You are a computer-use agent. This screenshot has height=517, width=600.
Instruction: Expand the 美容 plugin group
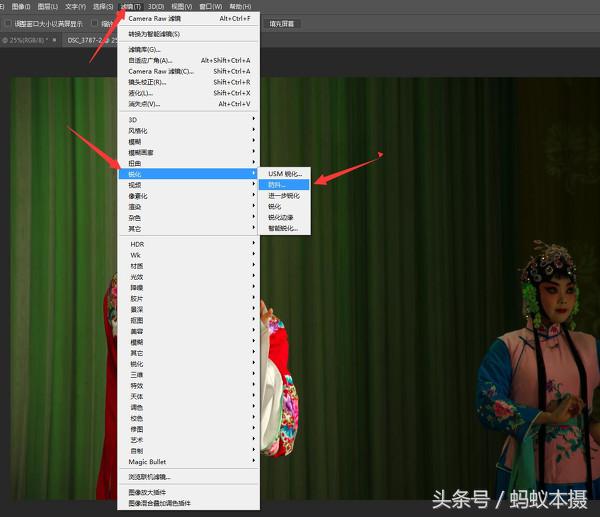coord(189,331)
